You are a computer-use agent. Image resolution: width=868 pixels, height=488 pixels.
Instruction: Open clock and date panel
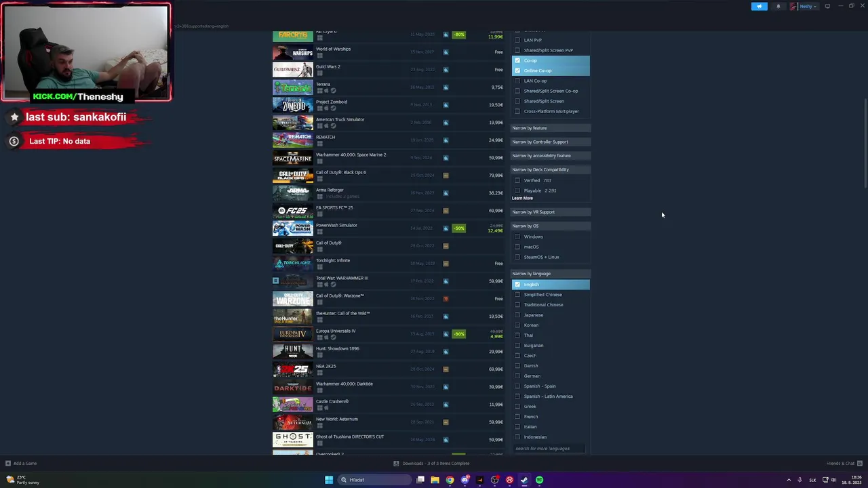[852, 480]
